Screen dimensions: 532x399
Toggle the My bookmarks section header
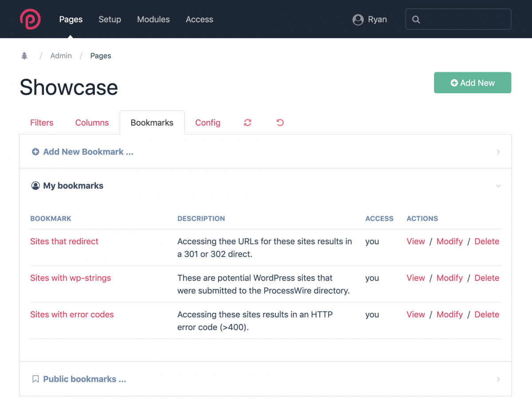tap(265, 186)
